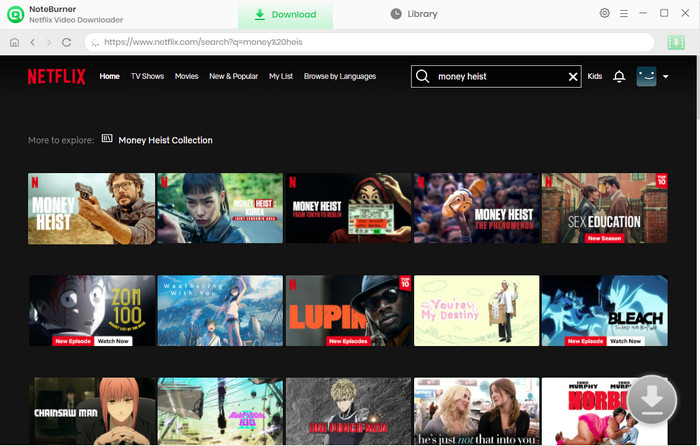Click the Netflix search magnifier icon
Screen dimensions: 700x446
[x=422, y=76]
